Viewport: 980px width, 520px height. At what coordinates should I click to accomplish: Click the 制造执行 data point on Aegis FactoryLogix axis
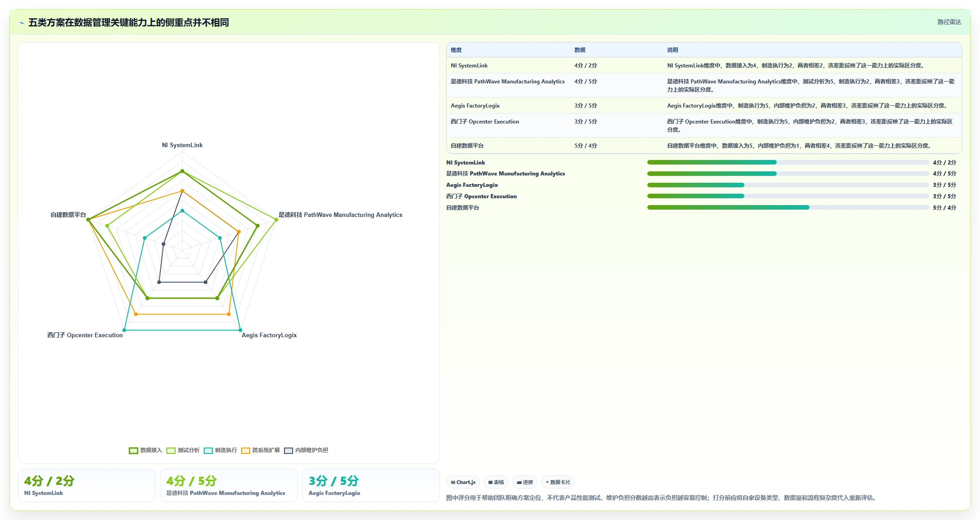[240, 330]
